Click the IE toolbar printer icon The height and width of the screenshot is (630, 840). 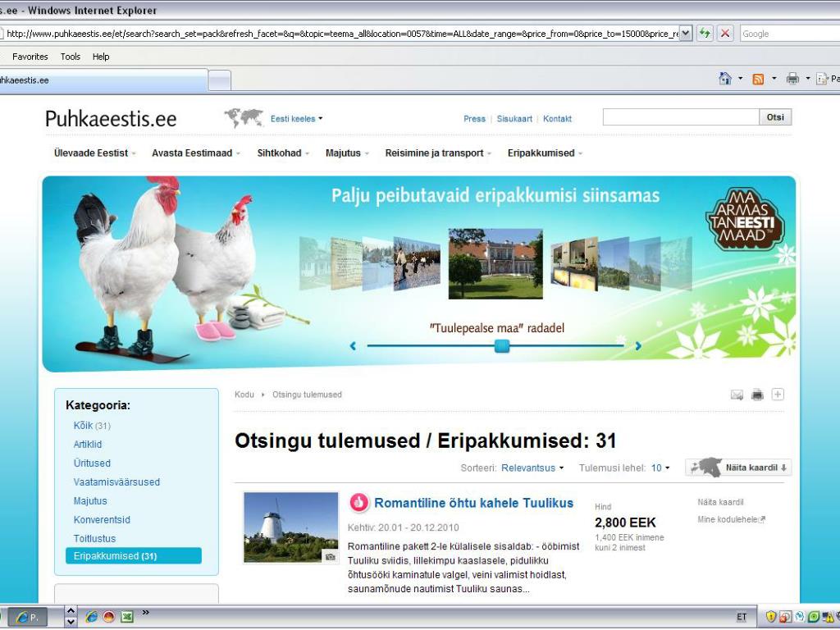coord(792,79)
